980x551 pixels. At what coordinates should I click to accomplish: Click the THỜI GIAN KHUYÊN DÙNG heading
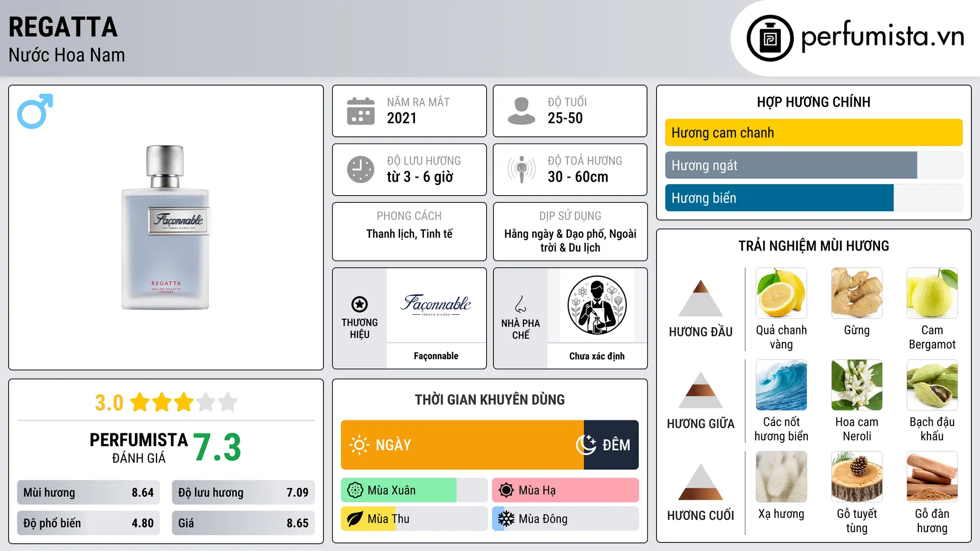(490, 399)
